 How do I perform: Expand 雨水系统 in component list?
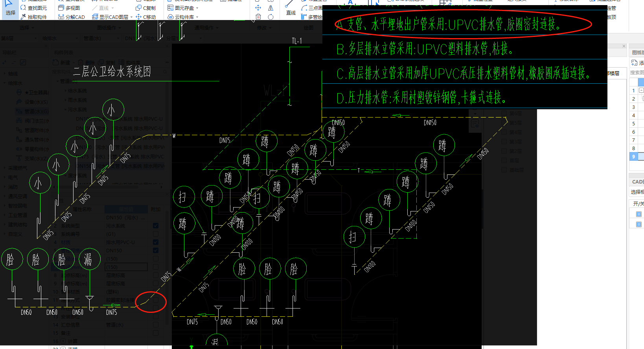pos(66,100)
